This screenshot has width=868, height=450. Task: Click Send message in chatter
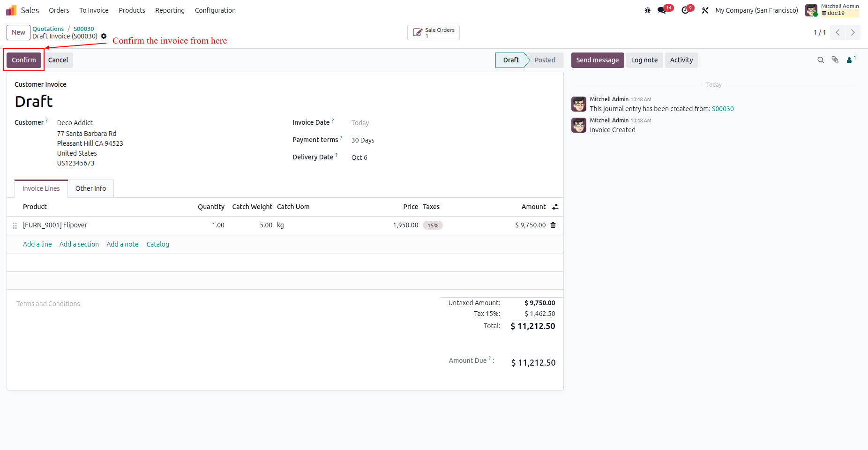point(598,60)
